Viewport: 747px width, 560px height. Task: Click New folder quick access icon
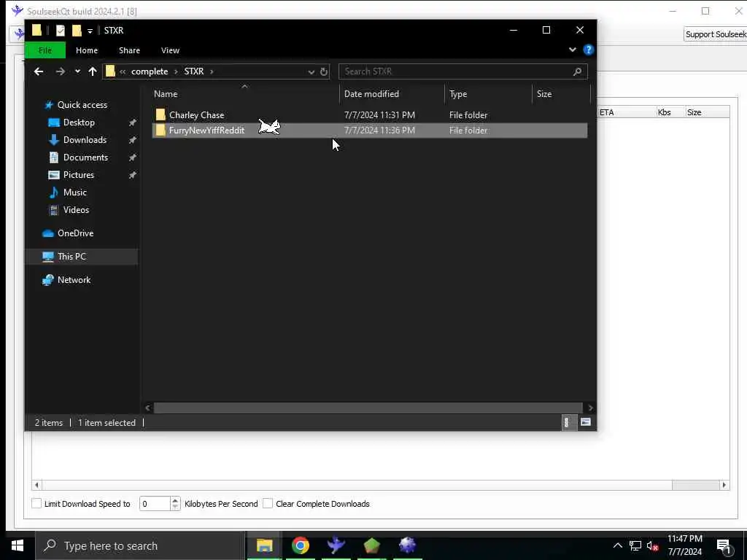[77, 31]
